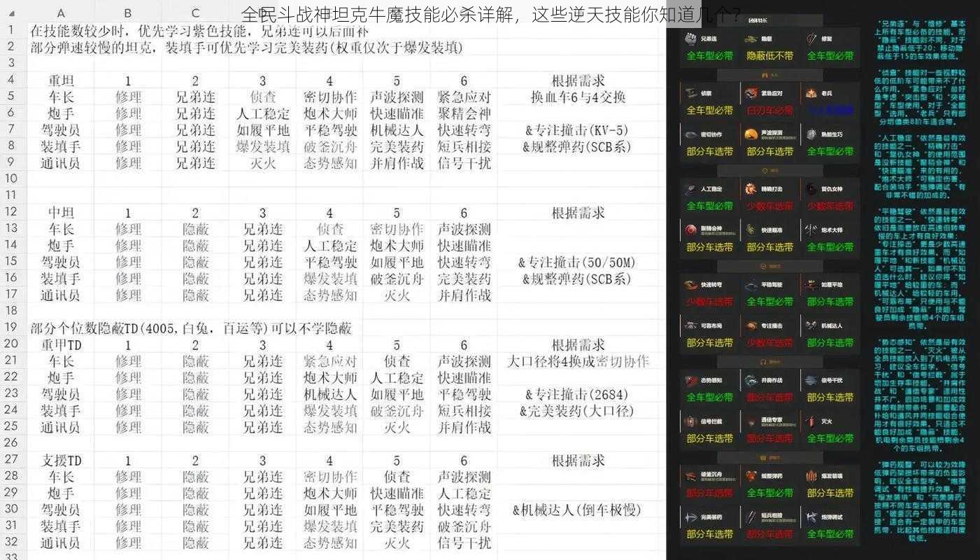Select the 紧急应对 skill icon in the panel
Screen dimensions: 980x560
click(751, 94)
